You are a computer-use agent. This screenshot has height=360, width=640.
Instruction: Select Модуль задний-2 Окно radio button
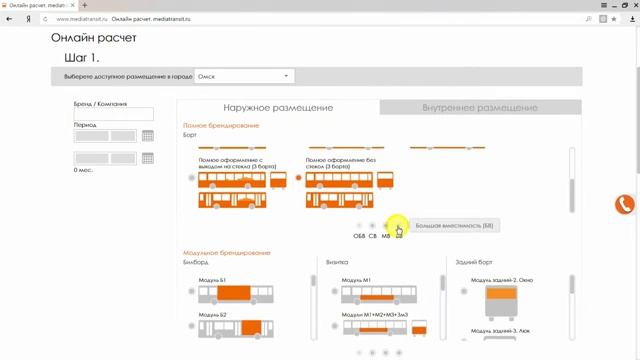464,291
